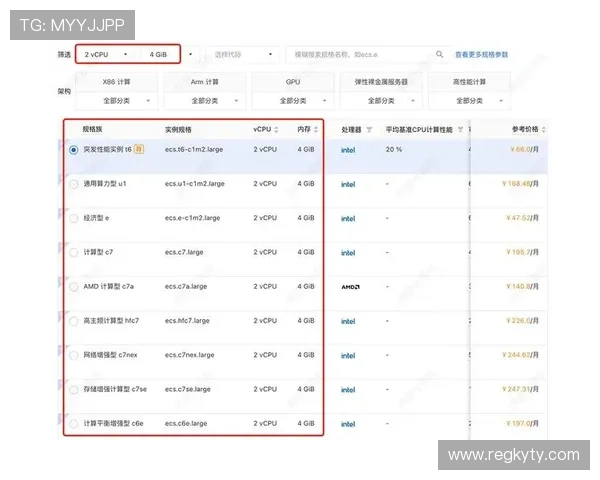Expand 全部分类 under Arm 计算

click(x=205, y=101)
